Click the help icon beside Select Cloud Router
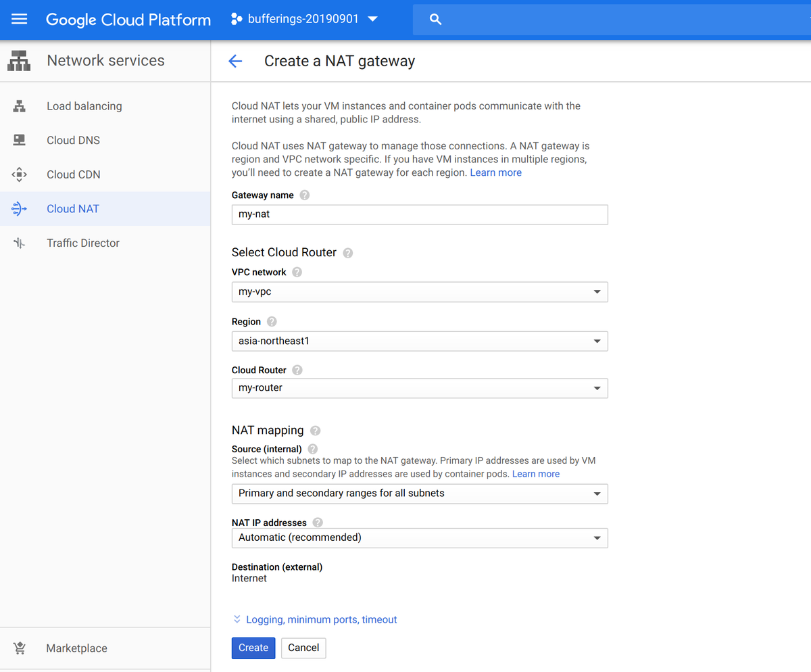 (x=348, y=253)
